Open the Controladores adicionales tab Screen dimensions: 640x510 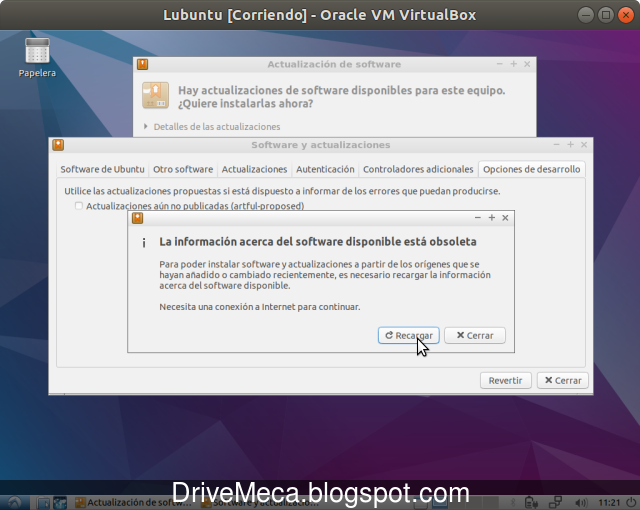(x=418, y=169)
